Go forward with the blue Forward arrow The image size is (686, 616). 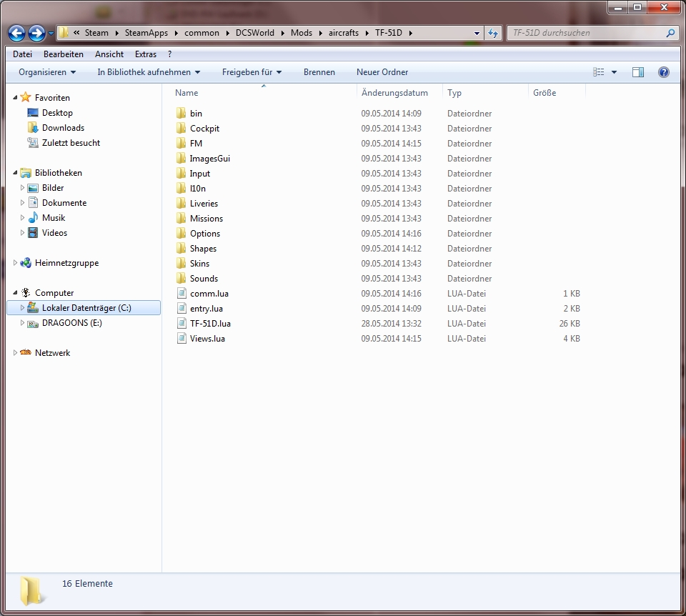point(36,33)
